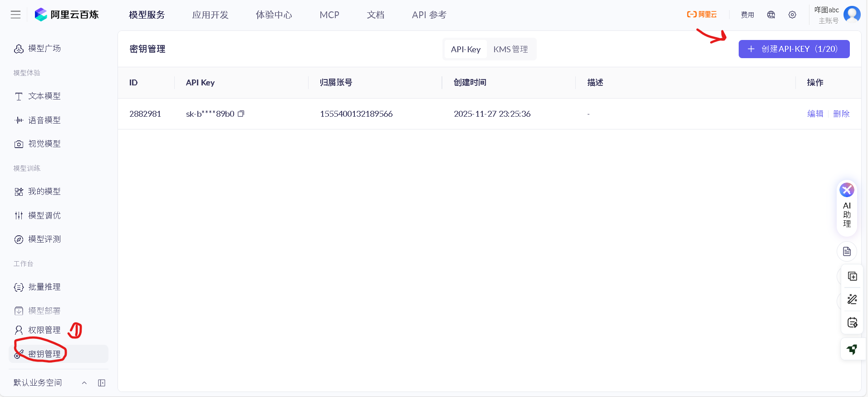
Task: Click the green megaphone icon
Action: [852, 349]
